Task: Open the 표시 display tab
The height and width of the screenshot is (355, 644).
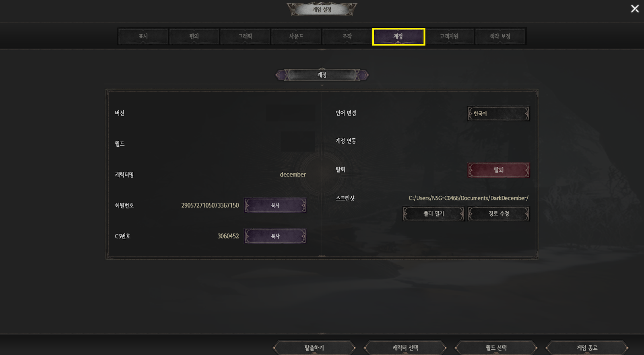Action: pos(143,36)
